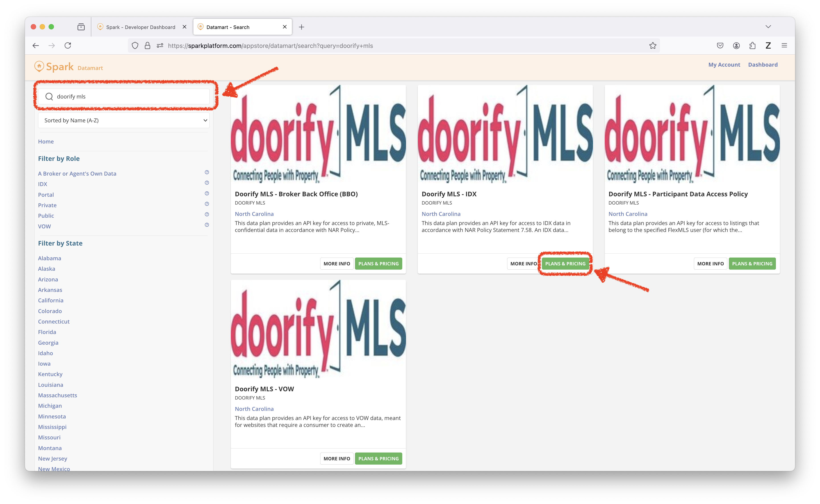Close the Datamart - Search tab
This screenshot has width=820, height=504.
(285, 27)
